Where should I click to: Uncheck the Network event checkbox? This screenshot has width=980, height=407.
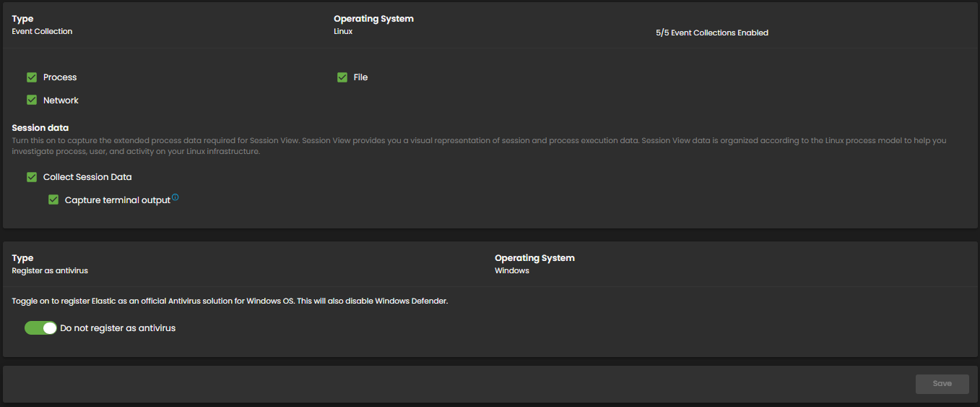tap(32, 100)
